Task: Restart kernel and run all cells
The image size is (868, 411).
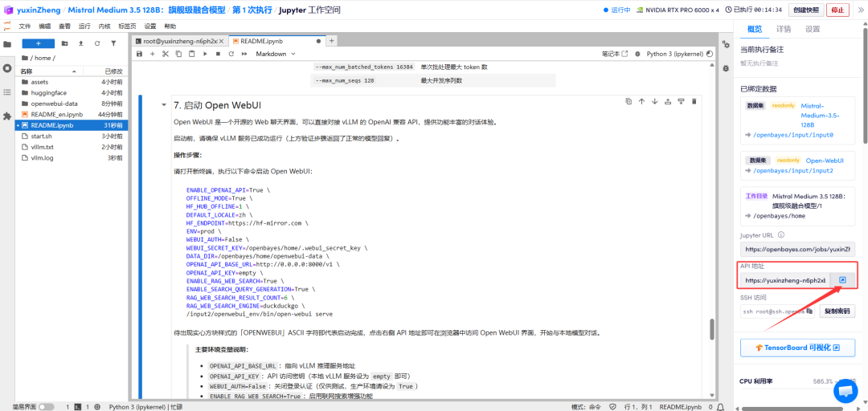Action: 244,55
